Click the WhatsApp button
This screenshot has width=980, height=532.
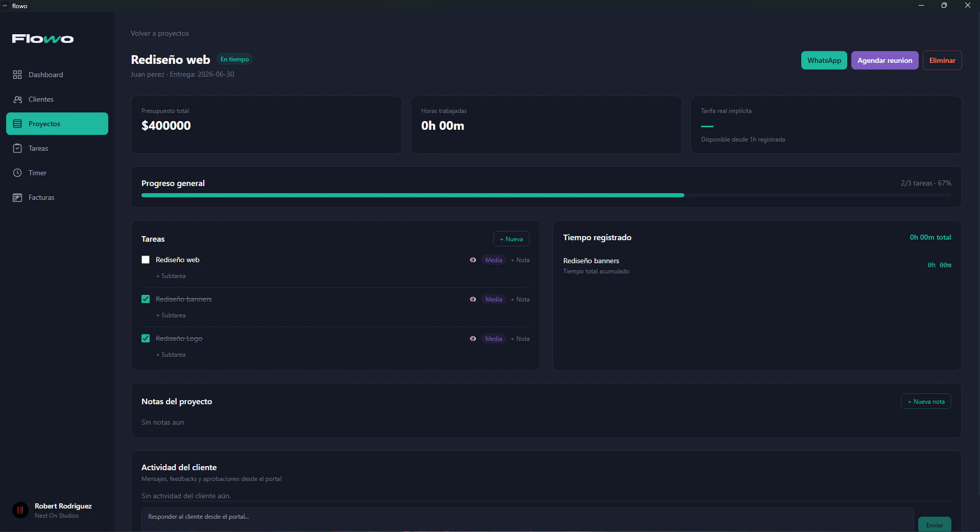(824, 60)
